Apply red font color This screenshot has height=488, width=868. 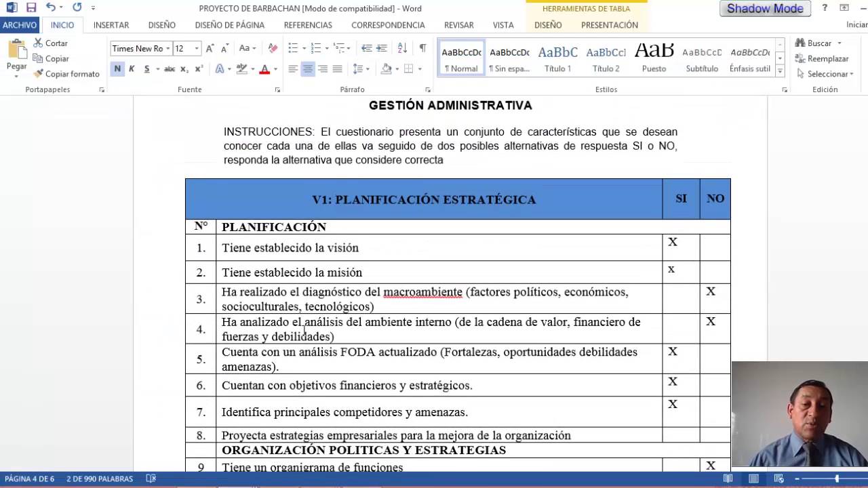point(264,68)
